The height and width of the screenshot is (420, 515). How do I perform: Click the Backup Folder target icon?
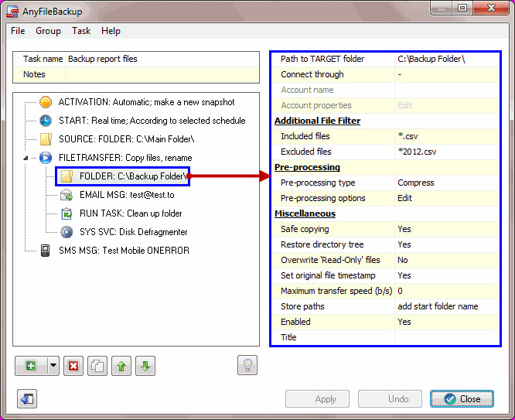pos(67,176)
